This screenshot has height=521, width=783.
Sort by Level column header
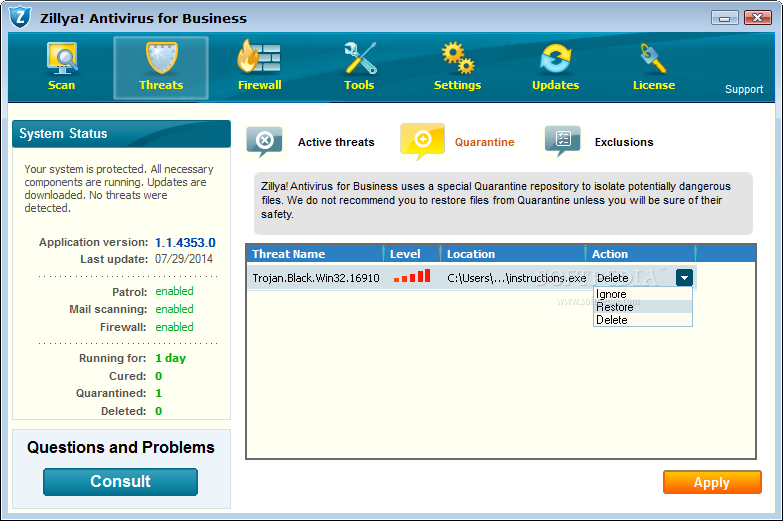click(412, 254)
